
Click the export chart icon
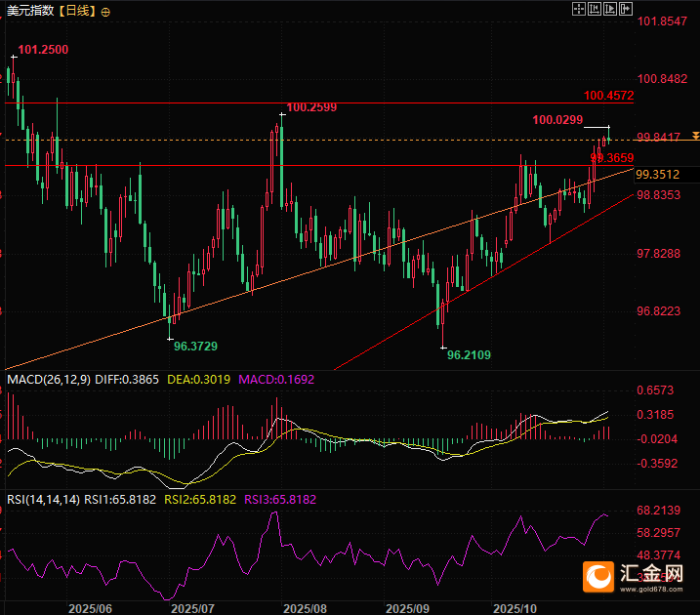[627, 9]
